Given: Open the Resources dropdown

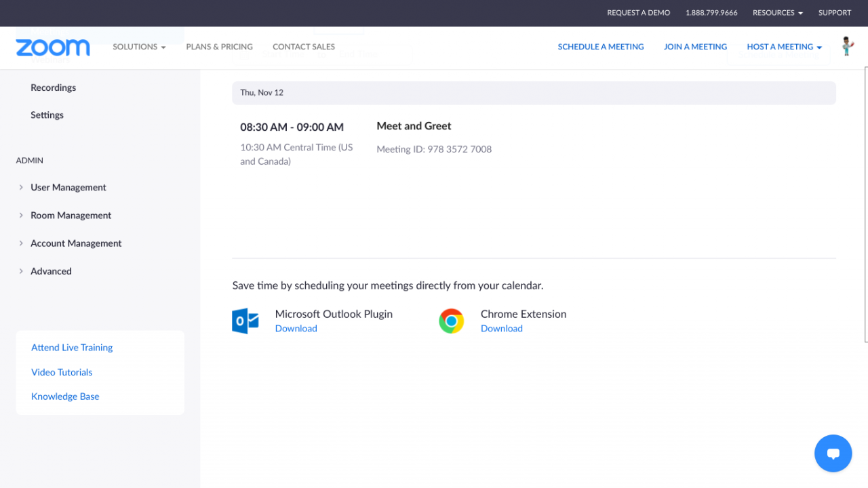Looking at the screenshot, I should pyautogui.click(x=777, y=13).
